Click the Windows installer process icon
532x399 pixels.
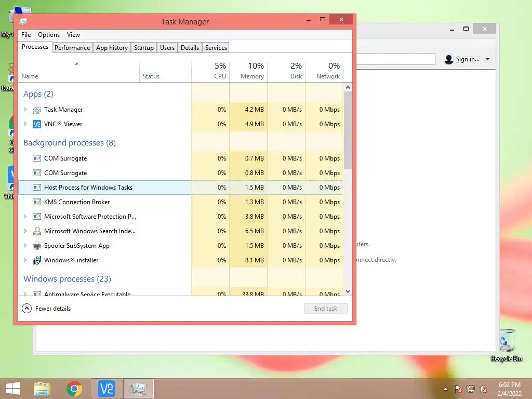[x=37, y=260]
